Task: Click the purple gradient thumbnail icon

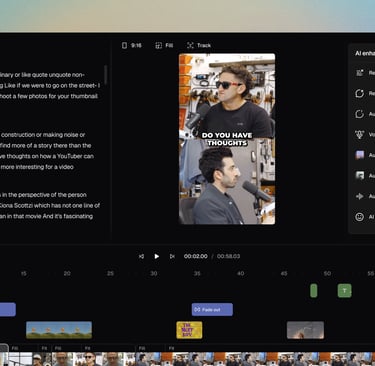Action: (x=360, y=155)
